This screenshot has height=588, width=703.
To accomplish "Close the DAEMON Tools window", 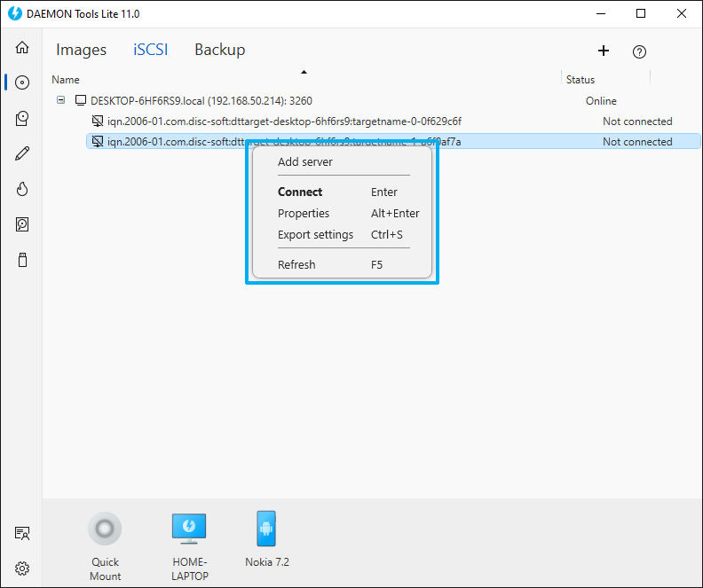I will pyautogui.click(x=682, y=13).
